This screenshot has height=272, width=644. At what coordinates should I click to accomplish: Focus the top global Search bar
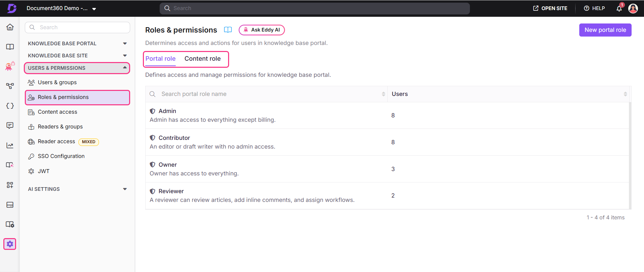(x=315, y=8)
